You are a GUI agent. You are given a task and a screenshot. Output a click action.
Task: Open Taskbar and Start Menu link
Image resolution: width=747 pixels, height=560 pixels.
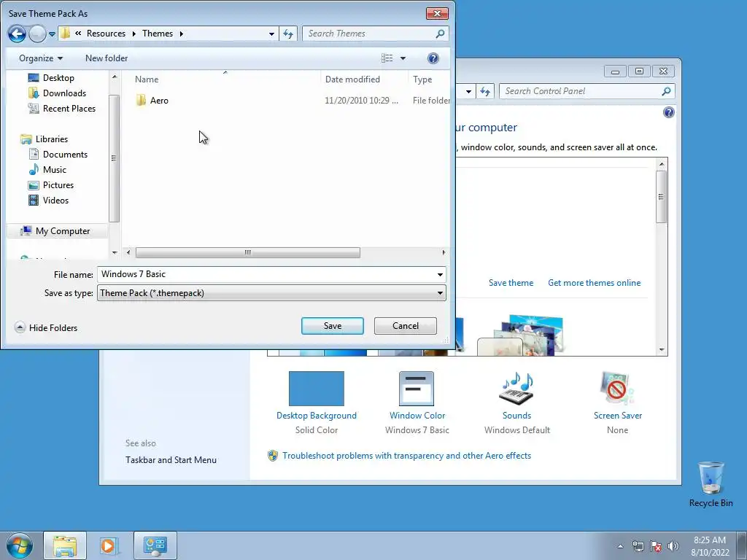pyautogui.click(x=171, y=459)
